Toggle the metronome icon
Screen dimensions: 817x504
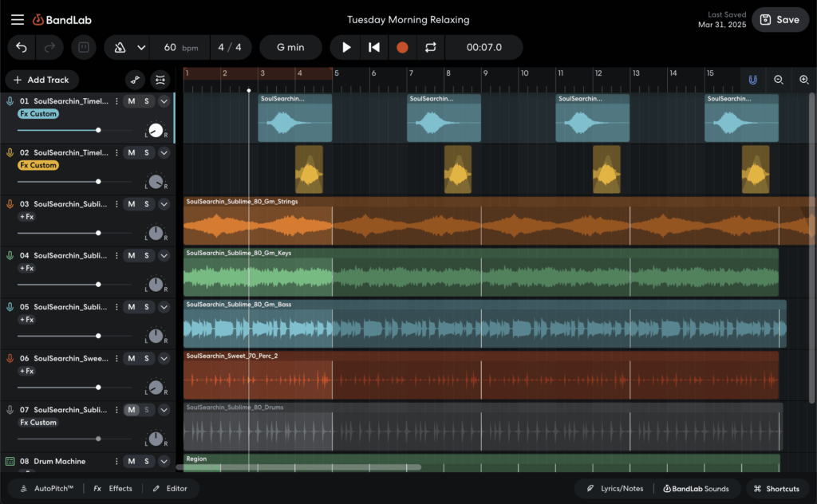(120, 47)
